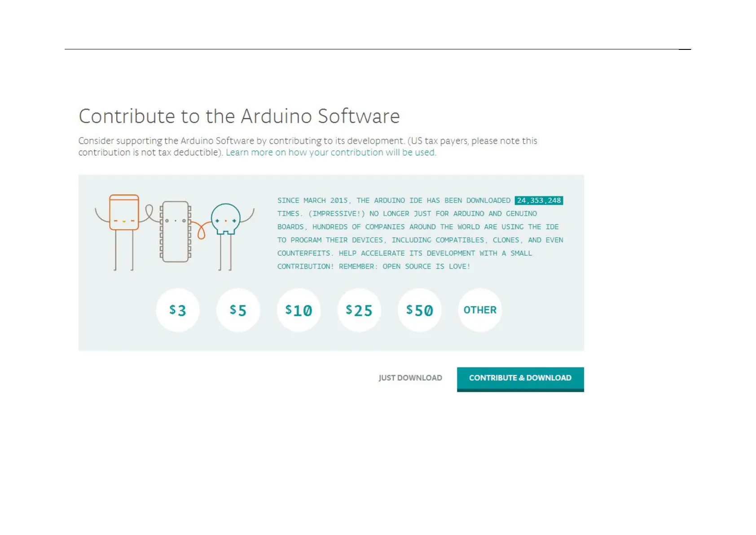Click the 'SINCE MARCH 2015' text
The height and width of the screenshot is (535, 756).
point(312,200)
